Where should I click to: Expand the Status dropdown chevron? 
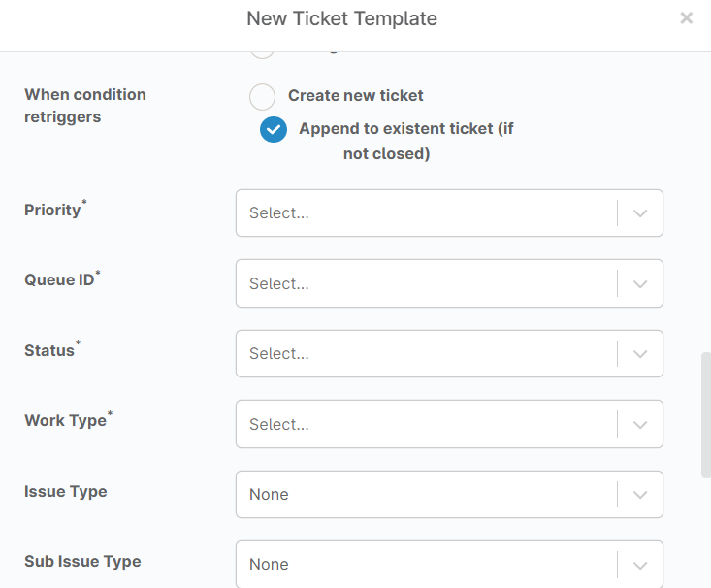click(640, 354)
